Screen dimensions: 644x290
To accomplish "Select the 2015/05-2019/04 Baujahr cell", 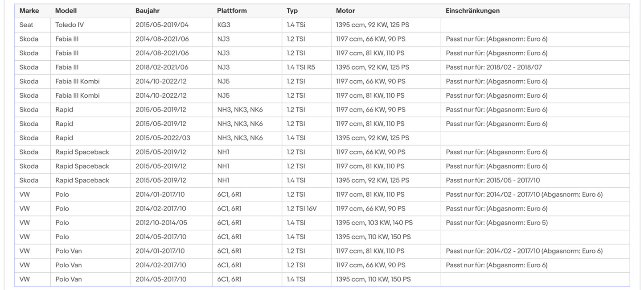I will pyautogui.click(x=162, y=25).
